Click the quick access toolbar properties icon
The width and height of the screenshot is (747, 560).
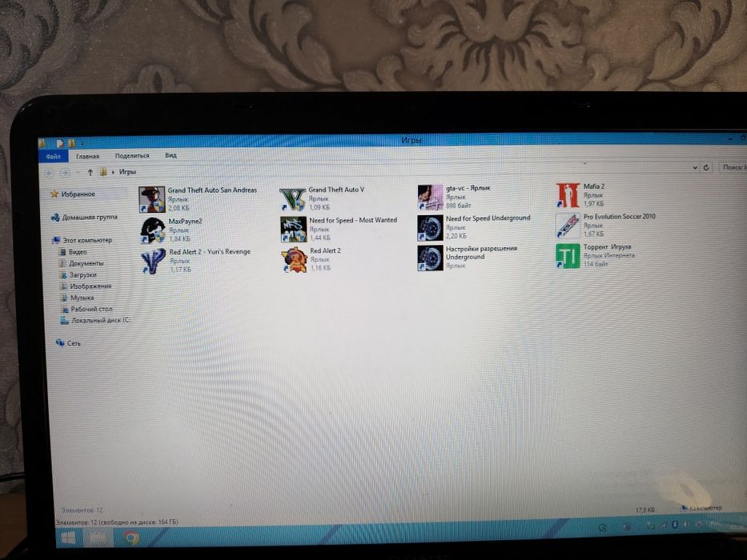coord(59,143)
